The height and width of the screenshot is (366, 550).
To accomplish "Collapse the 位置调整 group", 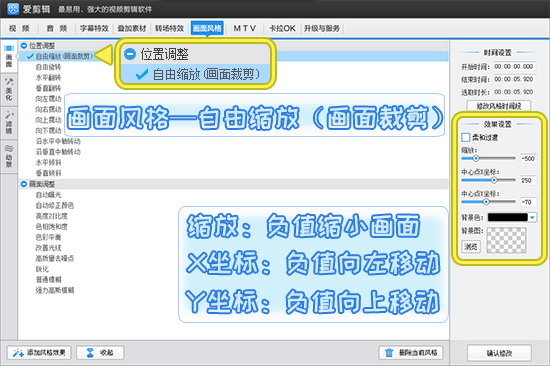I will pos(24,46).
